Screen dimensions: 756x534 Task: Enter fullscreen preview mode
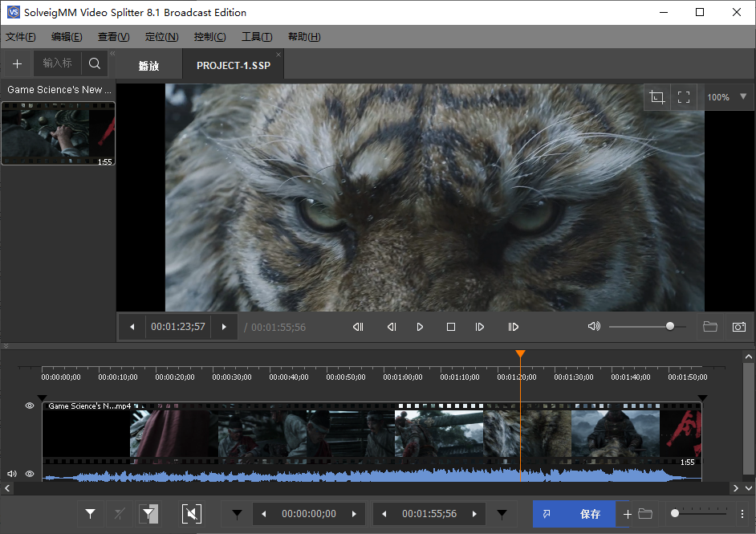pos(684,97)
